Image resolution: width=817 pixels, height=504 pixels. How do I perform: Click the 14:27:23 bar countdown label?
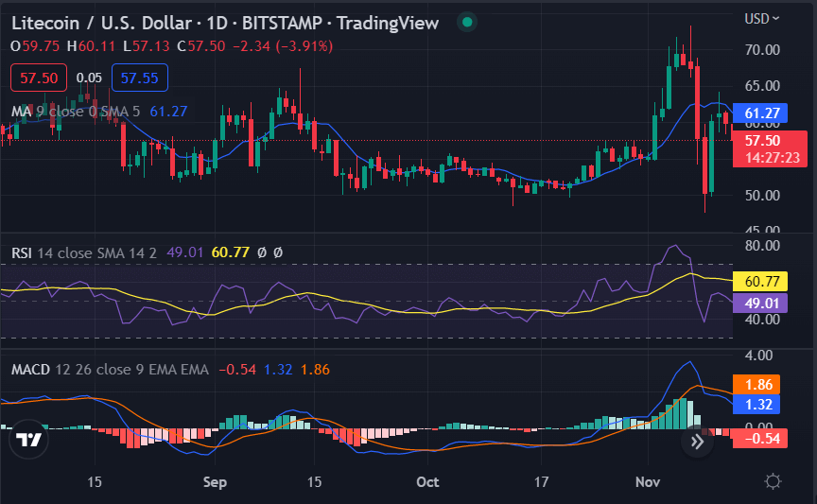(773, 158)
